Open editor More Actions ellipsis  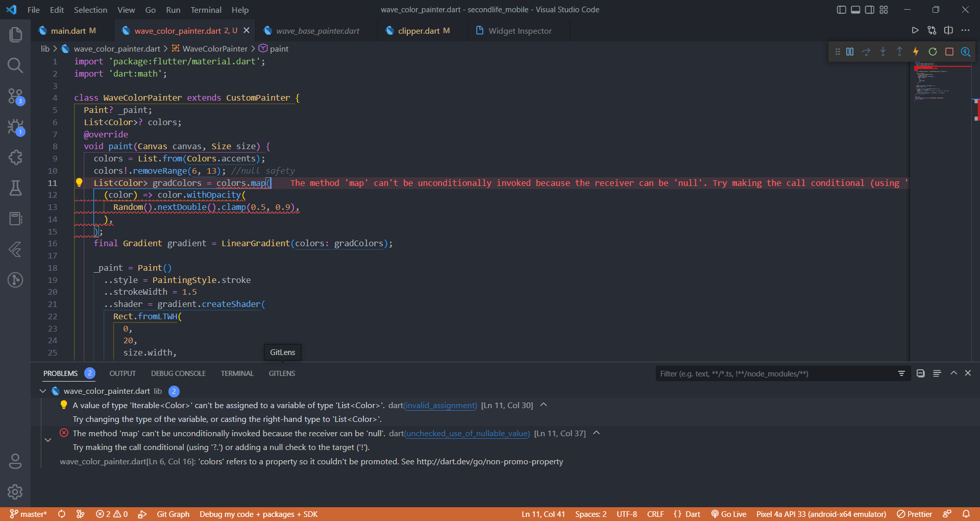965,31
